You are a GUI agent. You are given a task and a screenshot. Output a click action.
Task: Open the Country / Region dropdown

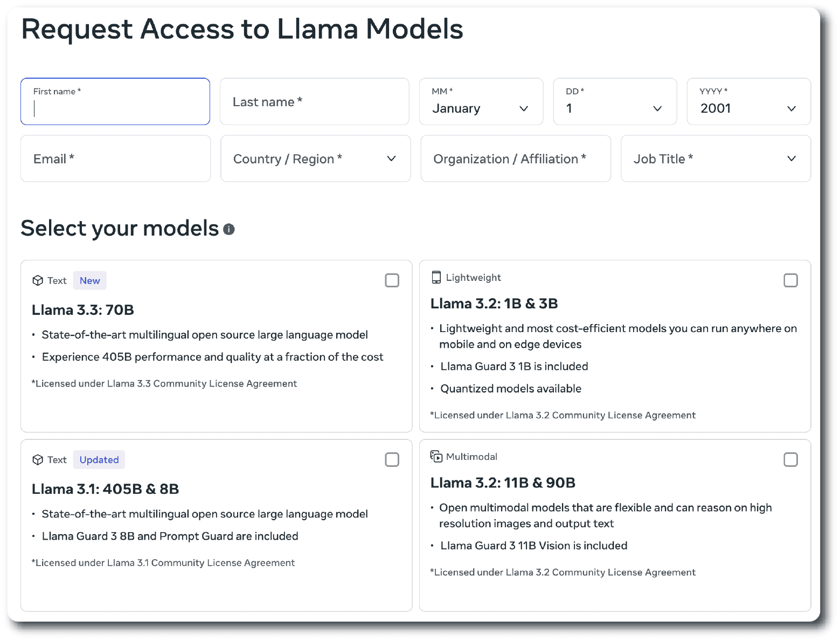click(x=315, y=159)
